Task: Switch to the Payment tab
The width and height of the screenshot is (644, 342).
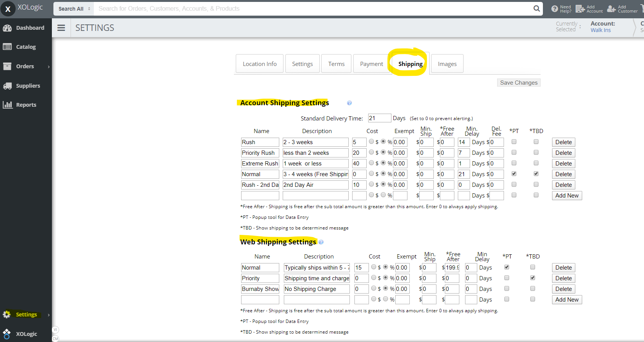Action: point(371,64)
